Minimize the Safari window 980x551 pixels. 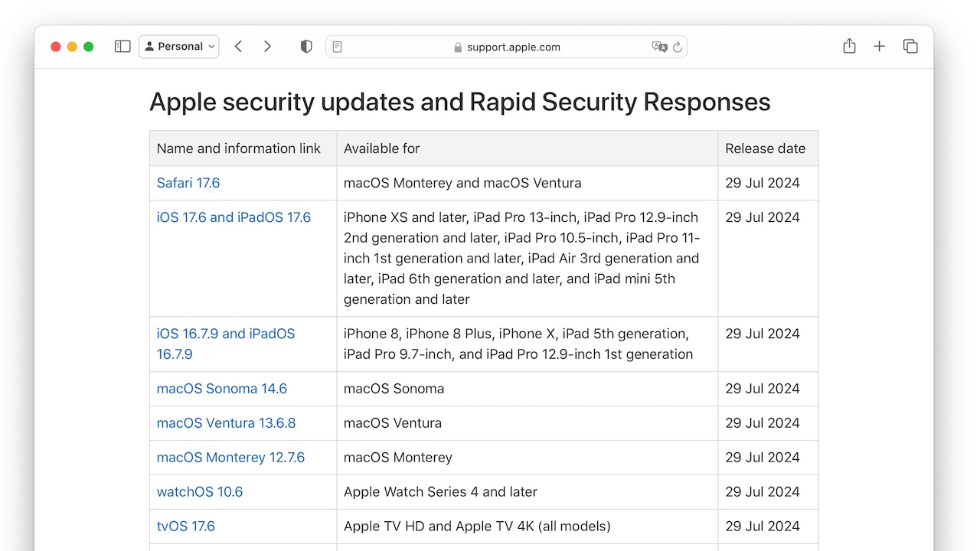[x=72, y=47]
